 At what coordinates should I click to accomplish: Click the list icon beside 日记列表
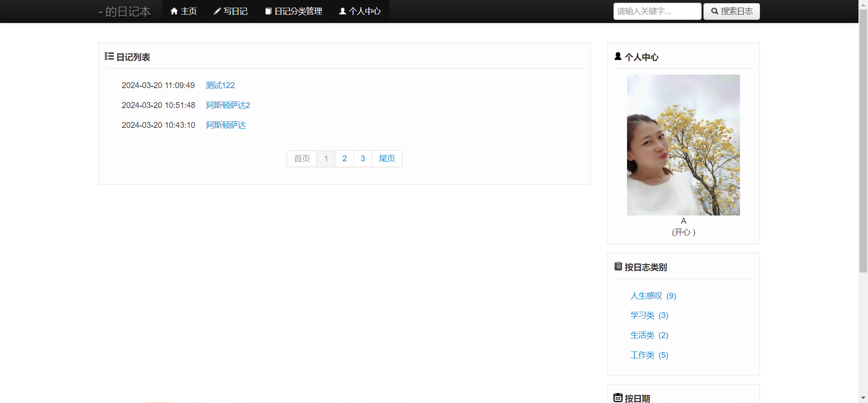coord(109,56)
